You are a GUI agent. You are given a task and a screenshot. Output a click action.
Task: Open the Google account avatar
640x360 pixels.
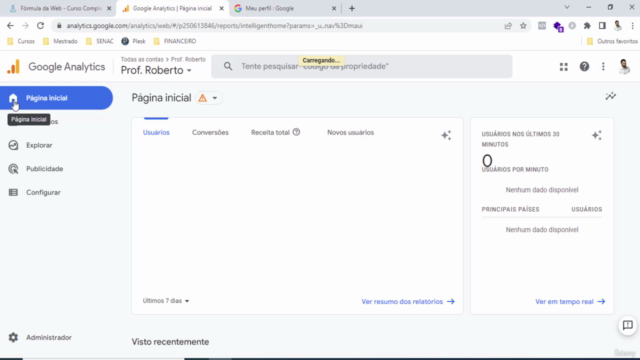[624, 67]
